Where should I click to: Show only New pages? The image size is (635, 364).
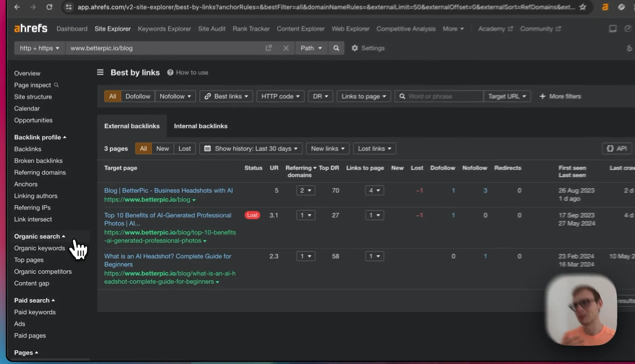tap(162, 148)
